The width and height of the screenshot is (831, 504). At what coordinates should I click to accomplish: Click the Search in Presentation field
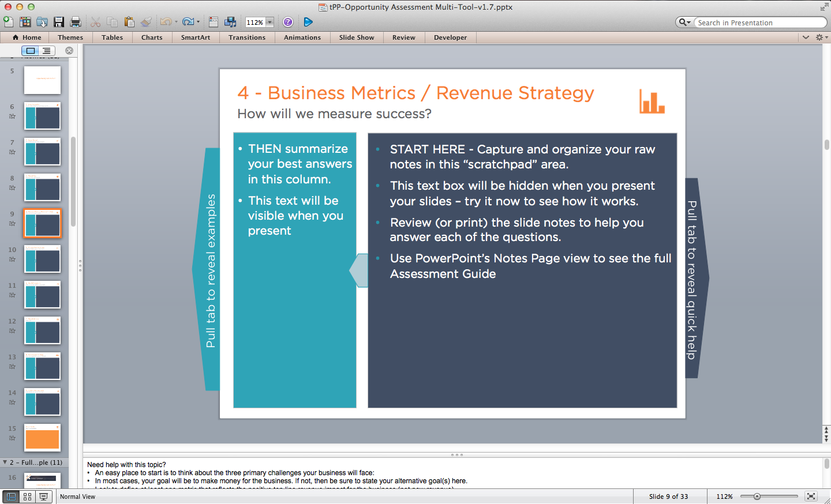[x=761, y=22]
